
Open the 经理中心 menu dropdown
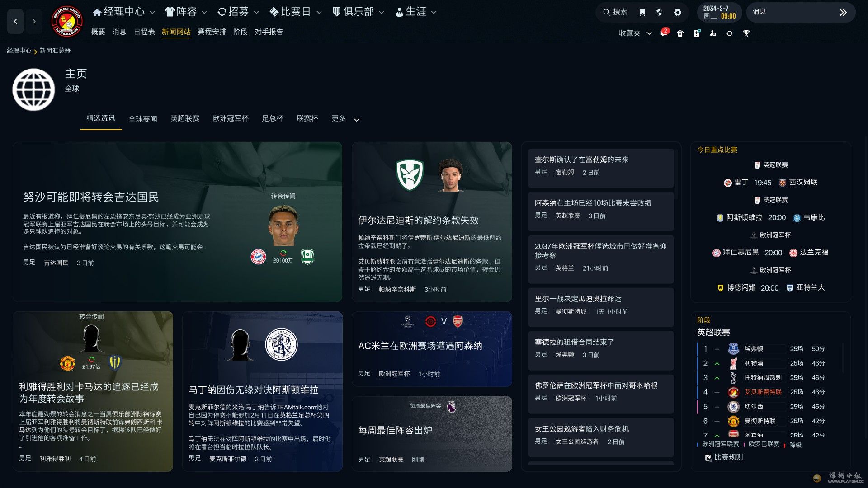pyautogui.click(x=124, y=12)
